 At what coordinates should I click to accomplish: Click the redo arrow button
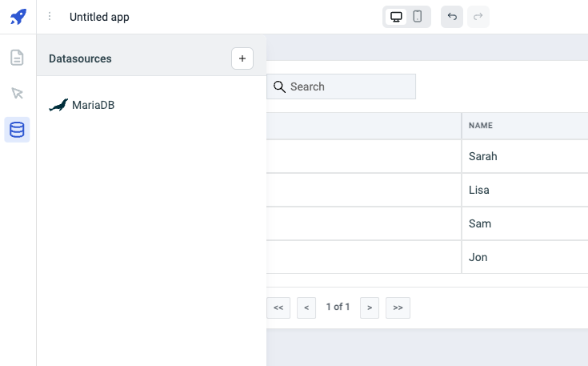(478, 17)
